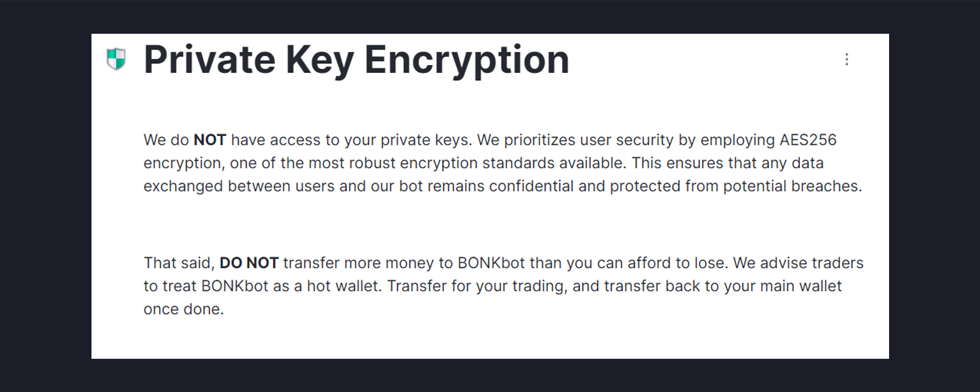Click "BONKbot" in "treat BONKbot as"

pyautogui.click(x=235, y=286)
